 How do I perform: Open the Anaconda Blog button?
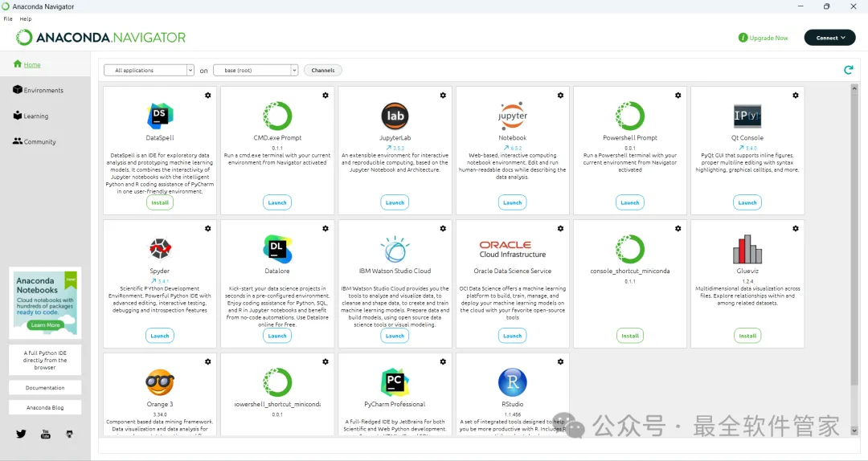coord(45,407)
